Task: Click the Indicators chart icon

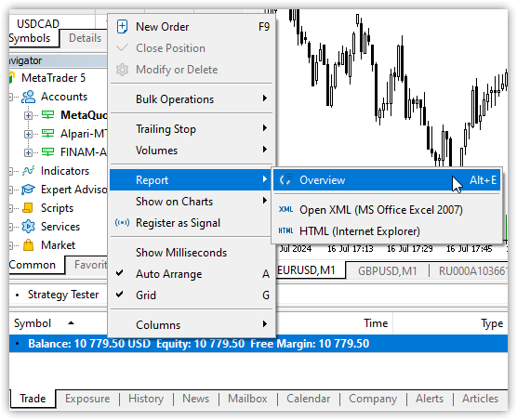Action: pyautogui.click(x=28, y=171)
